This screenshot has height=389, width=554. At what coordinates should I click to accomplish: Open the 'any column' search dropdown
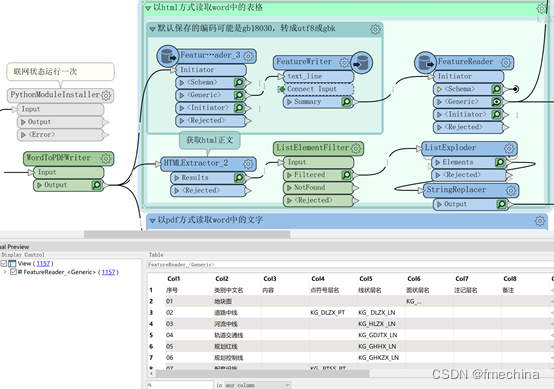tap(258, 385)
